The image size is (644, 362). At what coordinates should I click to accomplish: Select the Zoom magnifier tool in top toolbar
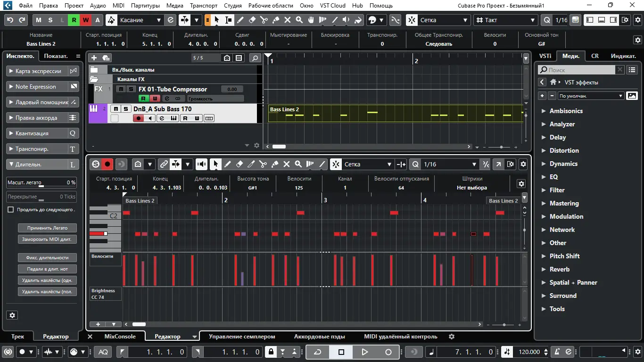click(299, 20)
